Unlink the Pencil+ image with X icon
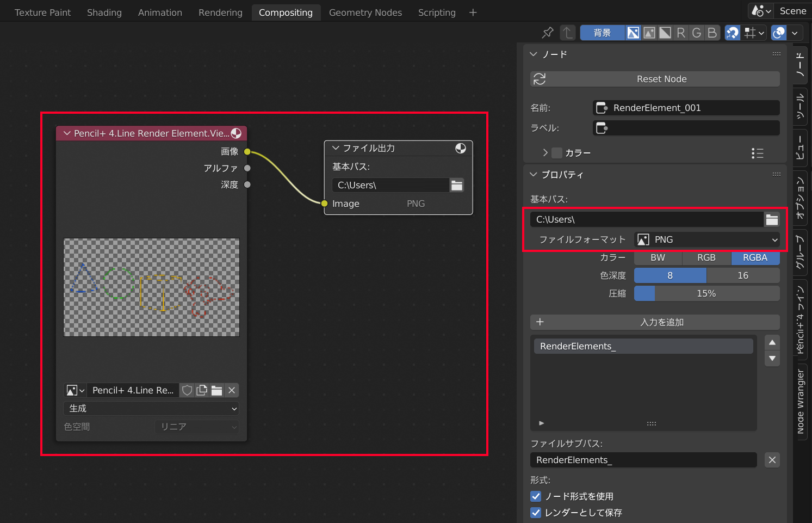 (x=232, y=390)
